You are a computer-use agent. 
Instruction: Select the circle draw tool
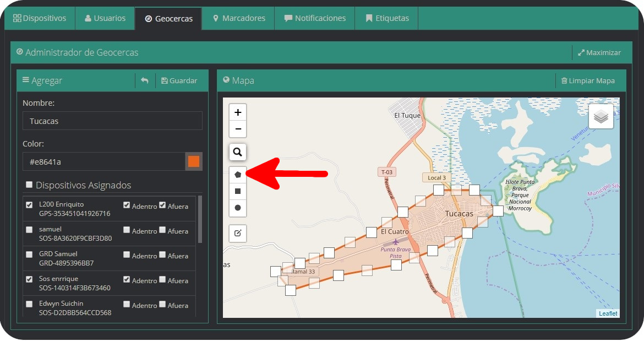[238, 208]
